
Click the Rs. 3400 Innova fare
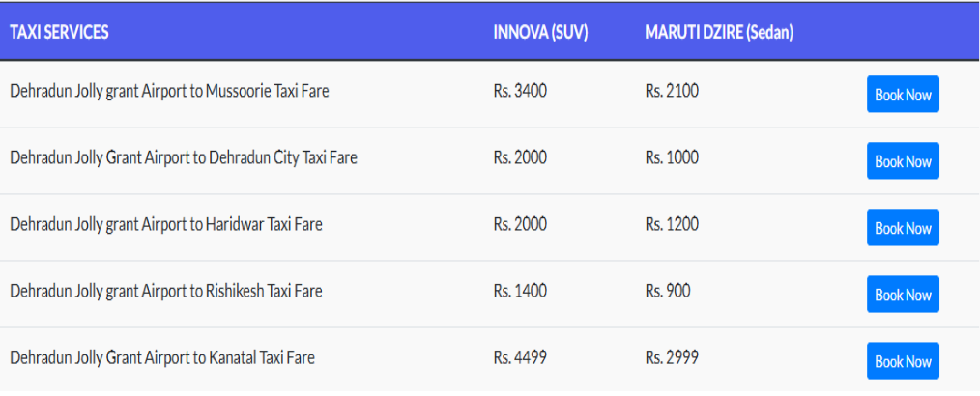(x=520, y=91)
